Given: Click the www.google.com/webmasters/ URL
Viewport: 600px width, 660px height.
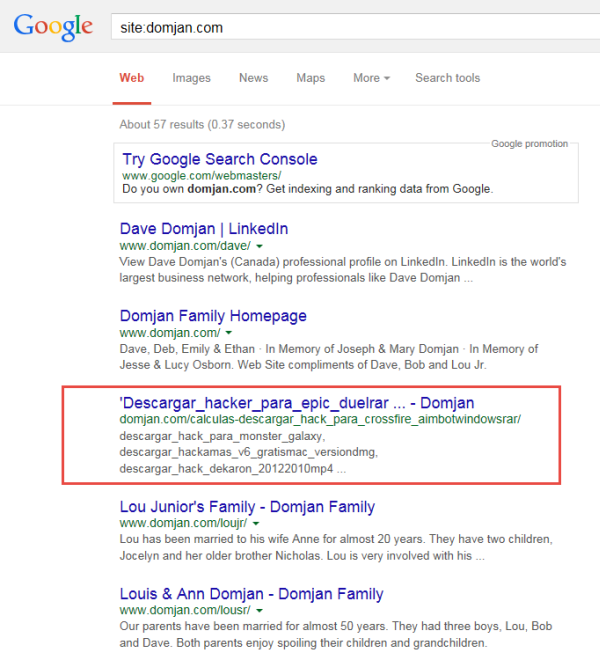Looking at the screenshot, I should [x=194, y=175].
